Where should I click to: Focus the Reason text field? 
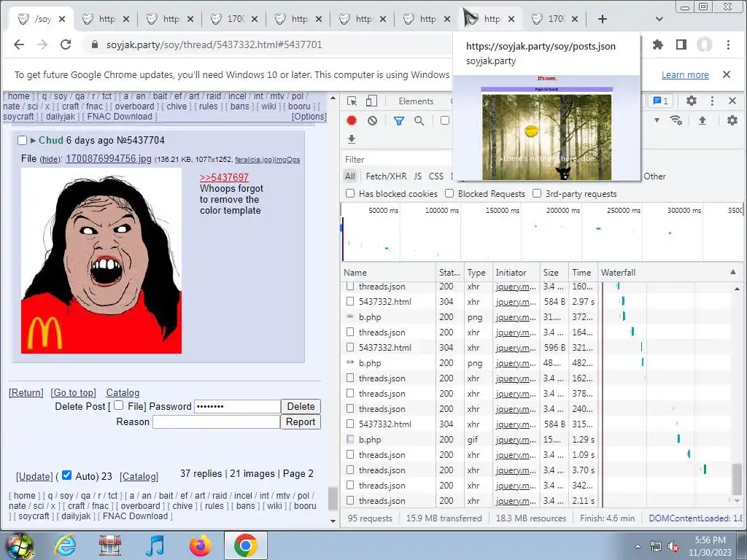click(216, 422)
